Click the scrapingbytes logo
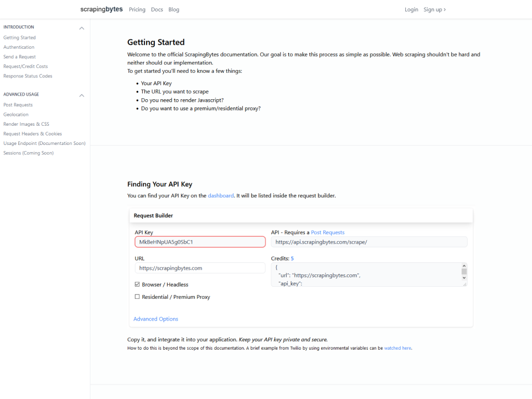The height and width of the screenshot is (399, 532). [x=101, y=9]
